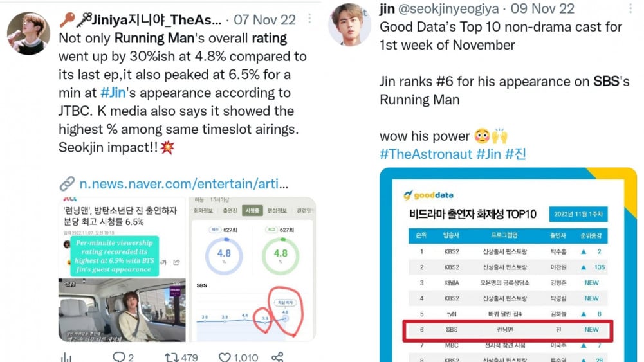Select the 출연진 tab in ratings image
Screen dimensions: 644x362
click(x=230, y=210)
